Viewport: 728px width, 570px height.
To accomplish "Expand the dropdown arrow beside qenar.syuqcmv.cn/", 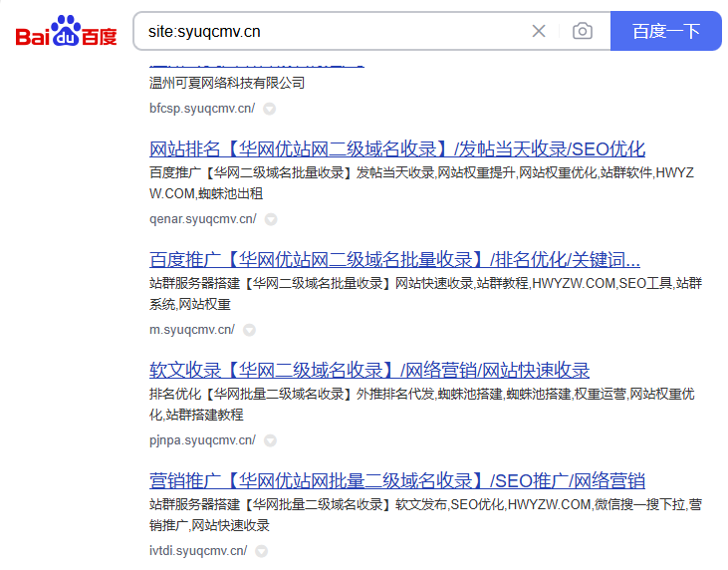I will pyautogui.click(x=271, y=219).
